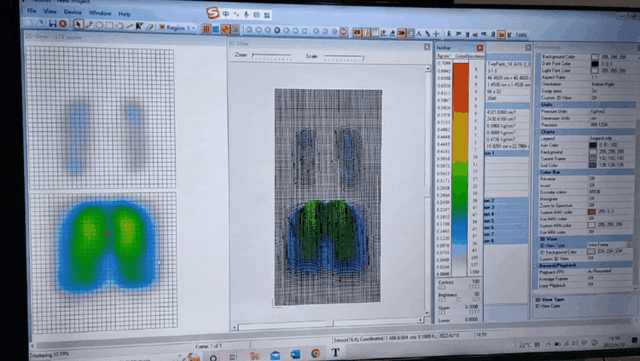Open the Chrome icon on the taskbar
The width and height of the screenshot is (640, 361).
(315, 353)
